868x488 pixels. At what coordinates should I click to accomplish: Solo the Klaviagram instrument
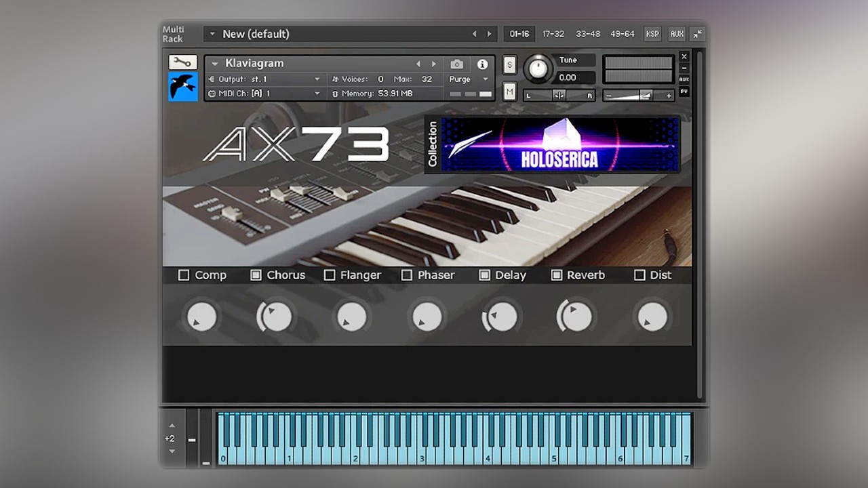tap(509, 65)
